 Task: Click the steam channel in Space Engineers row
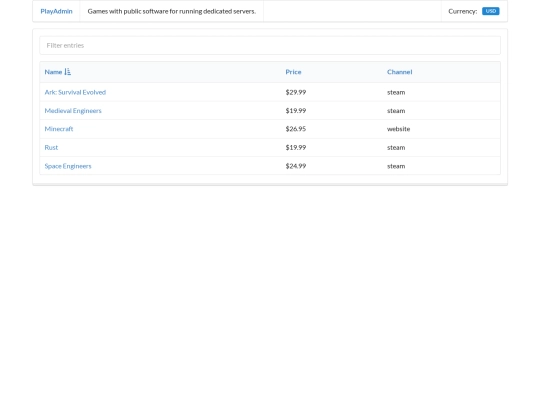pos(396,166)
